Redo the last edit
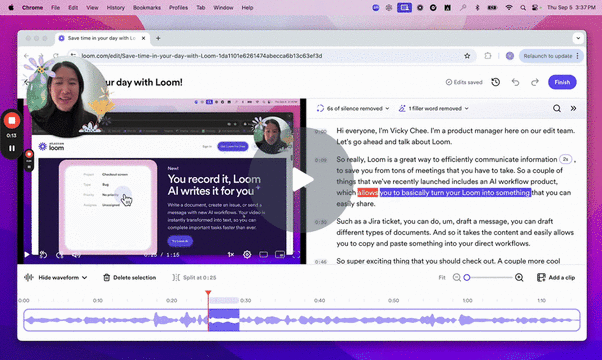This screenshot has height=360, width=602. (535, 82)
